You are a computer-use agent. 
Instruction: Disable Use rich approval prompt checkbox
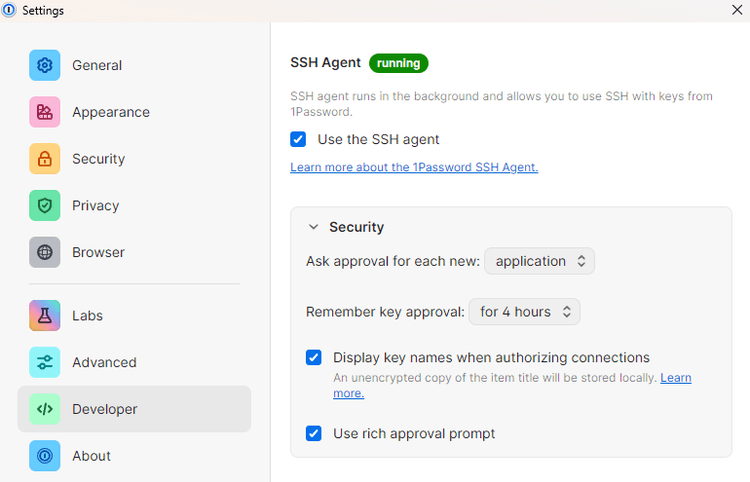(x=314, y=433)
